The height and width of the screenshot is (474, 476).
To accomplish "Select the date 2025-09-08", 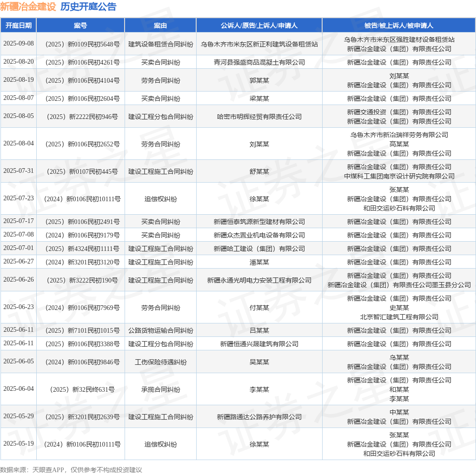I will pyautogui.click(x=19, y=43).
